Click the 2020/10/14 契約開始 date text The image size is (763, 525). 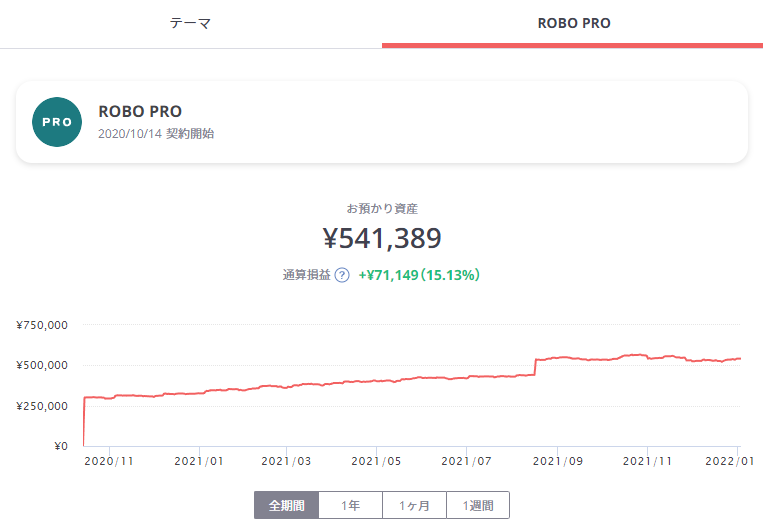[156, 133]
